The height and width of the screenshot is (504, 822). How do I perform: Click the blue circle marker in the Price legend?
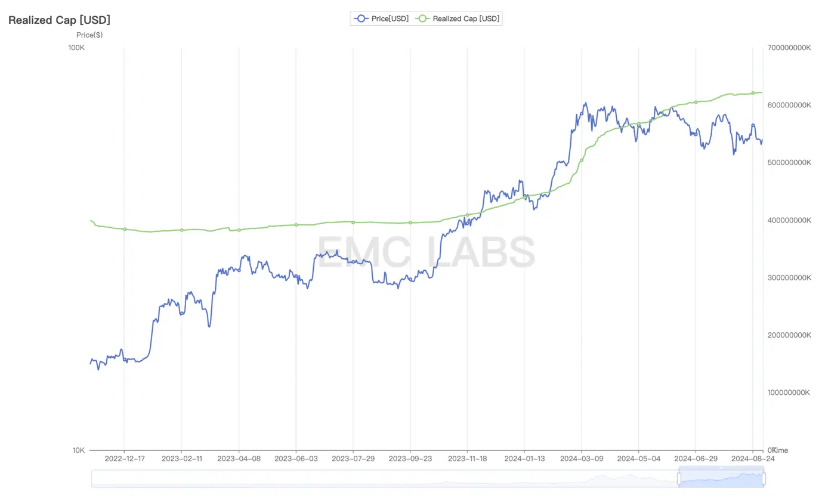pos(360,18)
